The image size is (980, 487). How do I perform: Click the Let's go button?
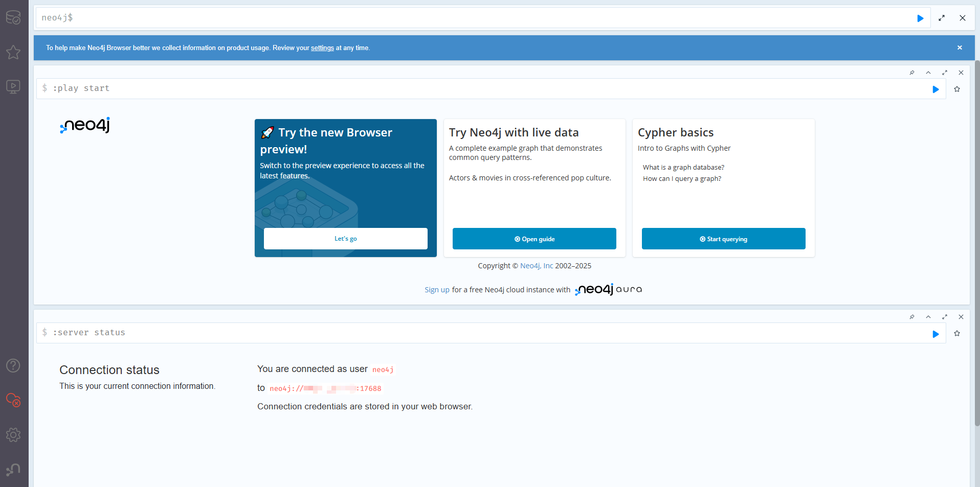pyautogui.click(x=346, y=239)
